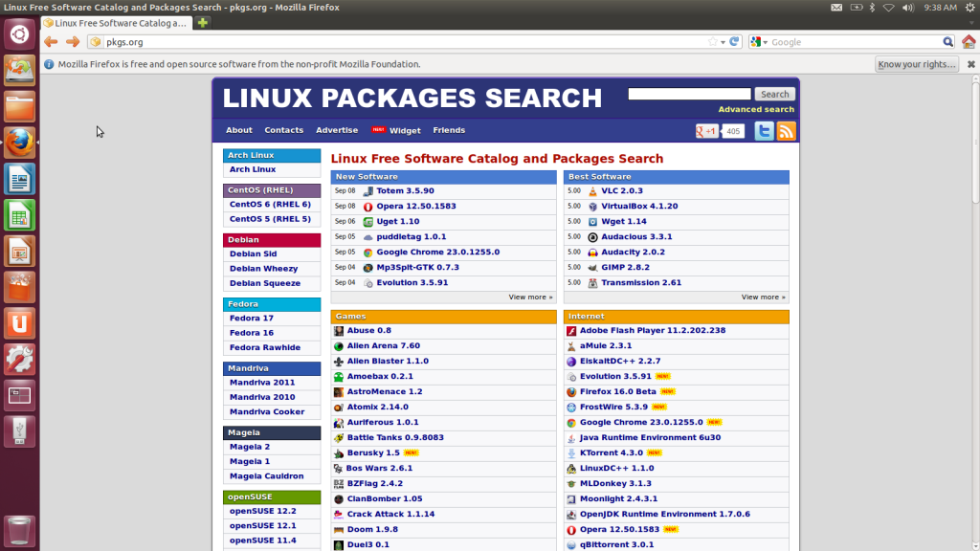Viewport: 980px width, 551px height.
Task: Click Firefox icon in launcher
Action: click(x=19, y=143)
